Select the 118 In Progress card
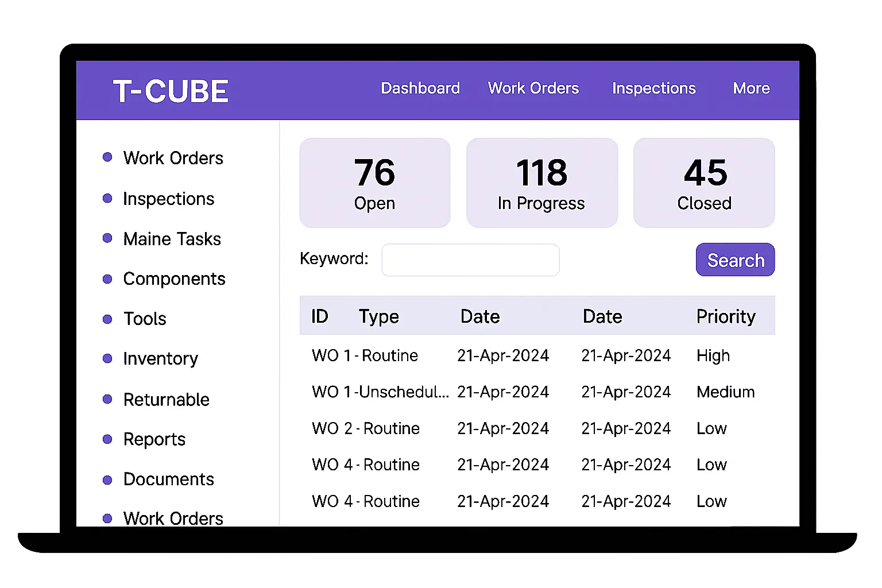Image resolution: width=882 pixels, height=588 pixels. [x=541, y=183]
